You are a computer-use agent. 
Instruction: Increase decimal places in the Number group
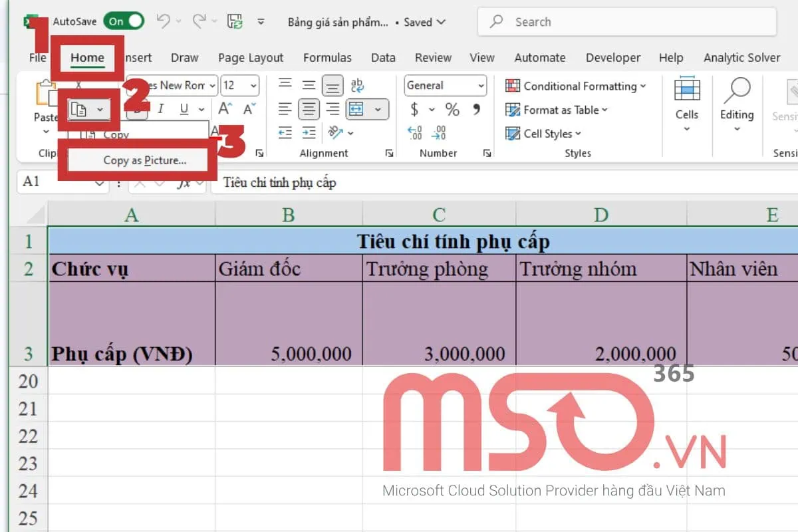[416, 133]
